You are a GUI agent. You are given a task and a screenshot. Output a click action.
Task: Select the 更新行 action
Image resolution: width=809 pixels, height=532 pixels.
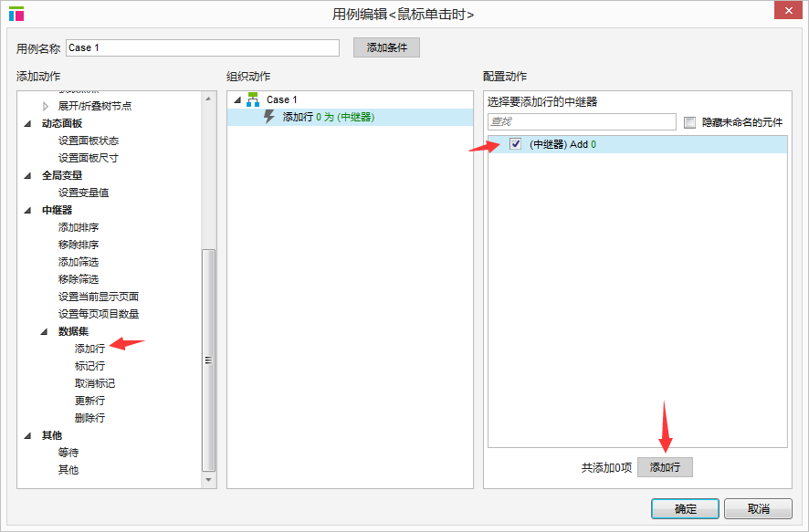89,401
